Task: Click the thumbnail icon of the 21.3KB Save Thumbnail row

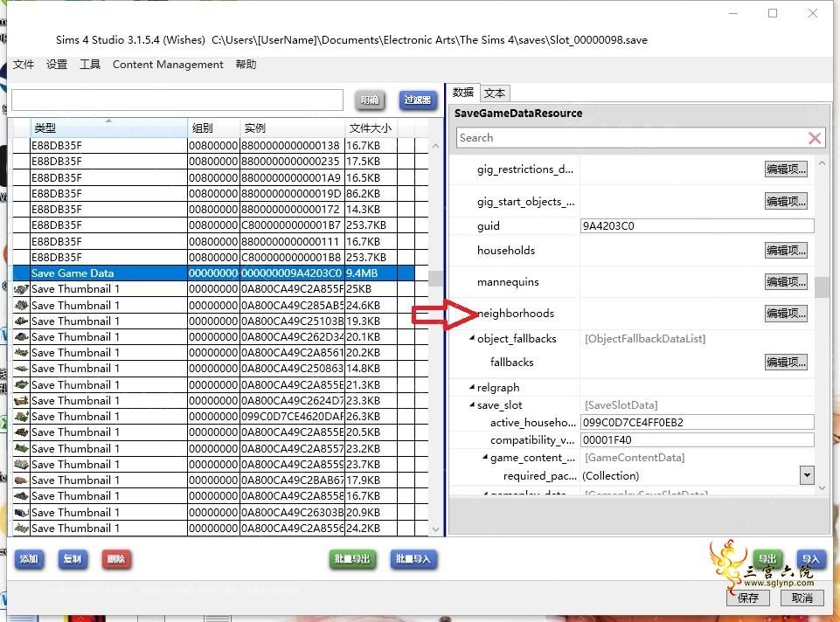Action: point(21,385)
